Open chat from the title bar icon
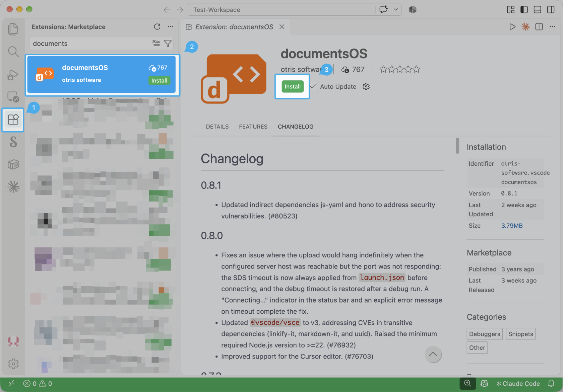Screen dimensions: 563x392 click(x=383, y=10)
